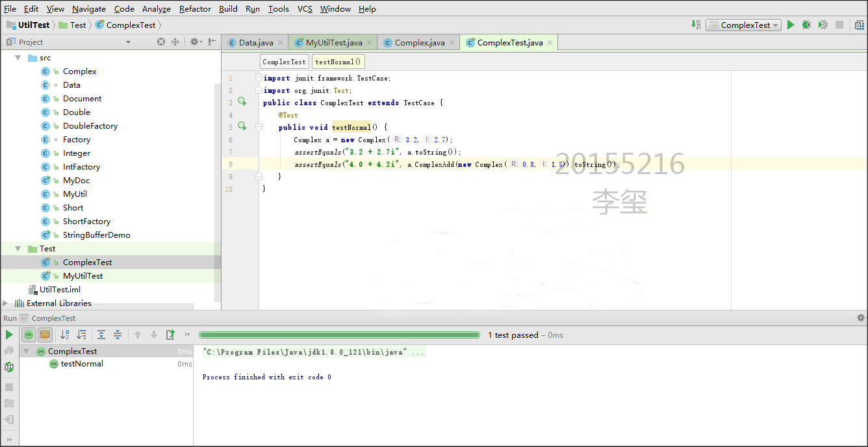Screen dimensions: 868x447
Task: Click Test breadcrumb in navigation bar
Action: pyautogui.click(x=72, y=25)
